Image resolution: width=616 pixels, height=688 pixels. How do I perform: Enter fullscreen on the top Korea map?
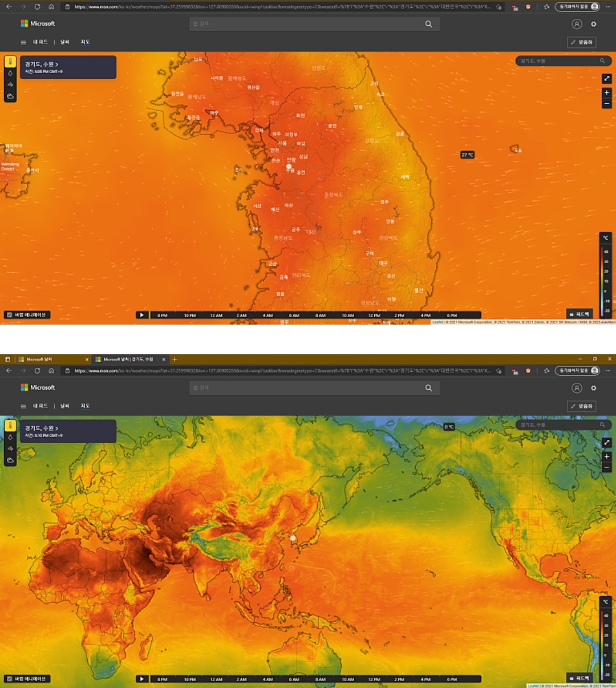point(606,79)
